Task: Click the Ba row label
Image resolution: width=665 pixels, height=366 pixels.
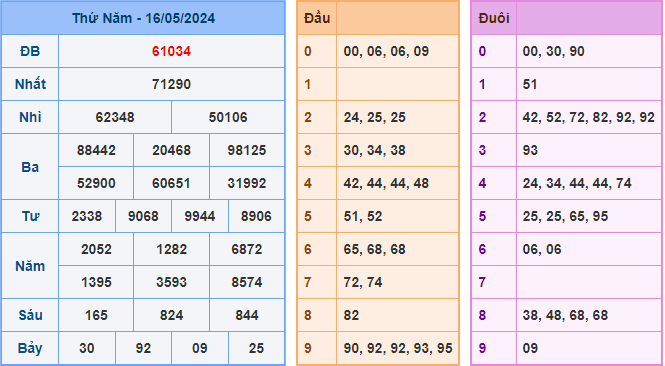Action: click(x=30, y=167)
